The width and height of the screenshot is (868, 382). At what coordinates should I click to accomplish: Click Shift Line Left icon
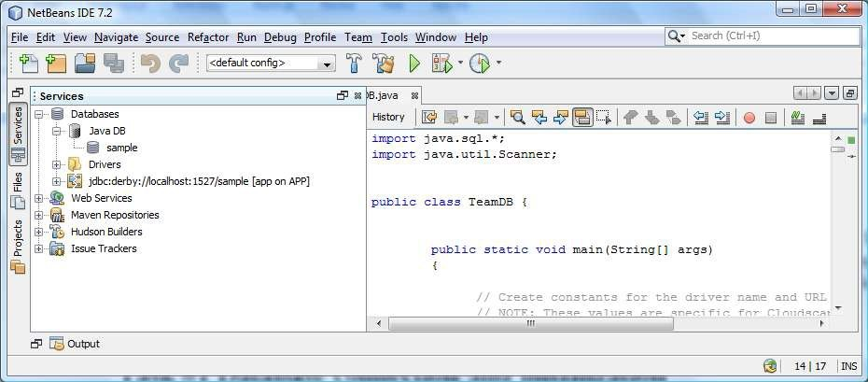point(701,117)
